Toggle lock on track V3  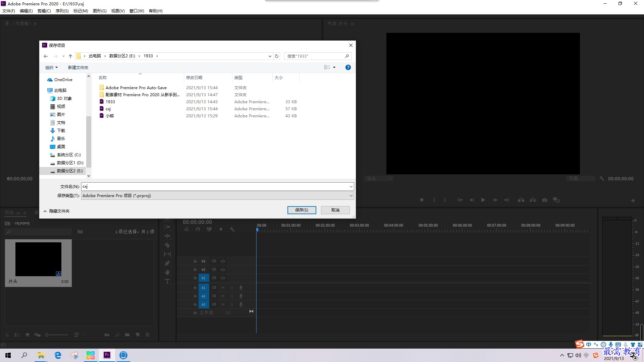coord(195,261)
